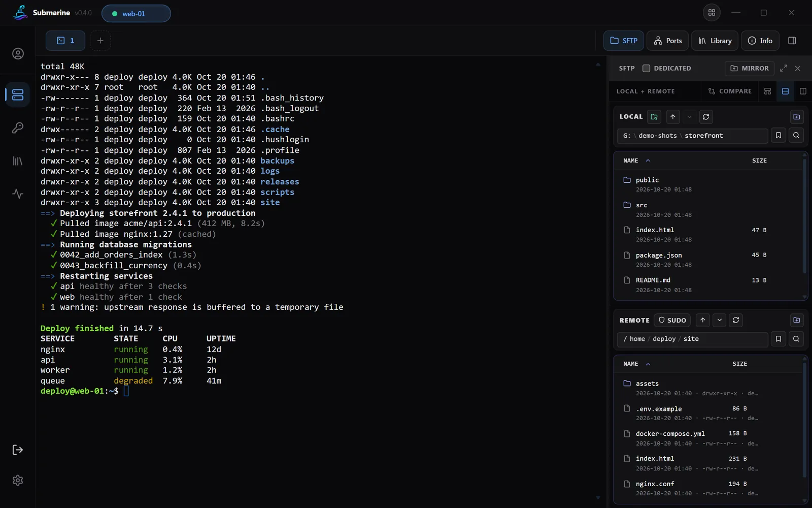Toggle the Dedicated checkbox
Screen dimensions: 812x508
point(646,68)
